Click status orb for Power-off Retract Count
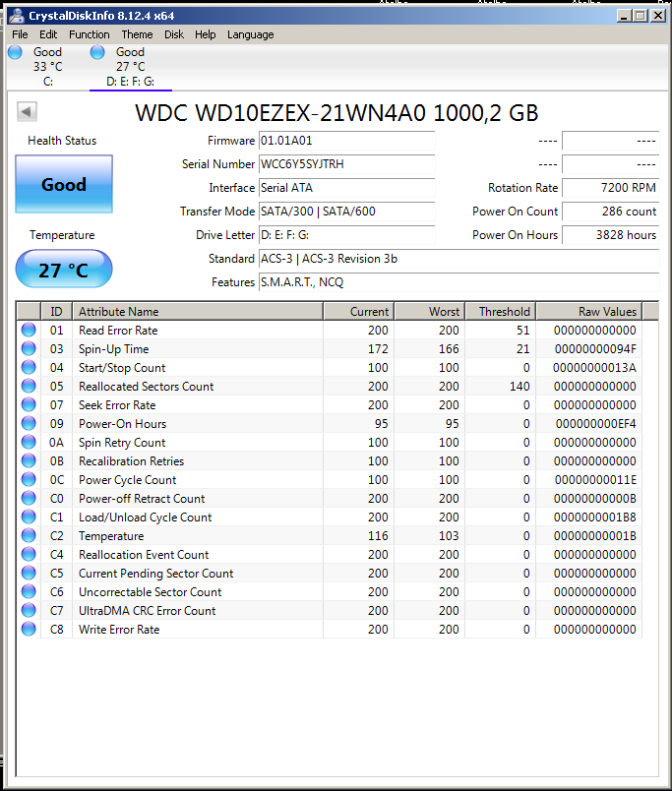 (29, 498)
